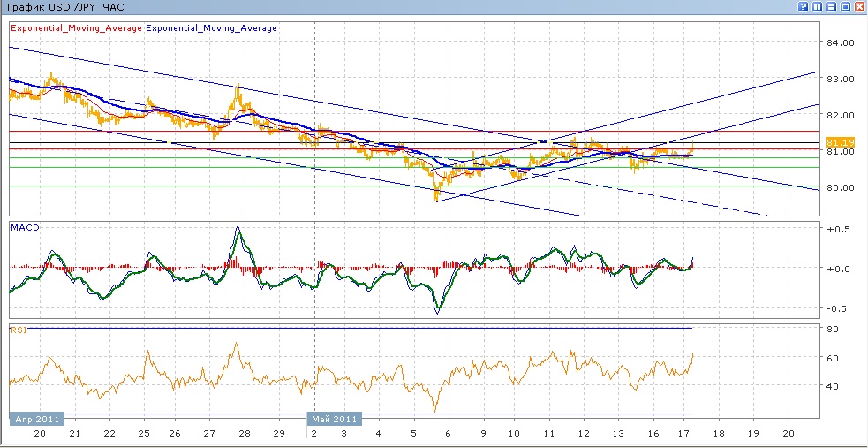The width and height of the screenshot is (868, 448).
Task: Click the +0.5 MACD scale label
Action: tap(837, 228)
